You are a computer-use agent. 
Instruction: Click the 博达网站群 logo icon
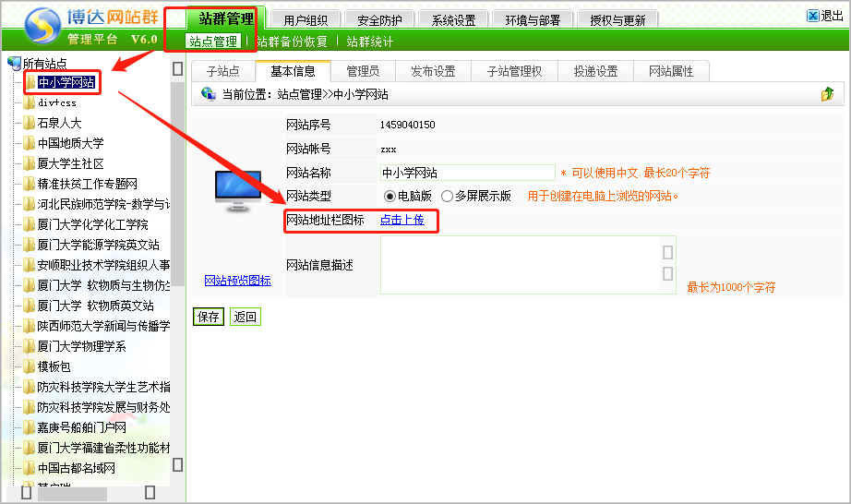[40, 28]
